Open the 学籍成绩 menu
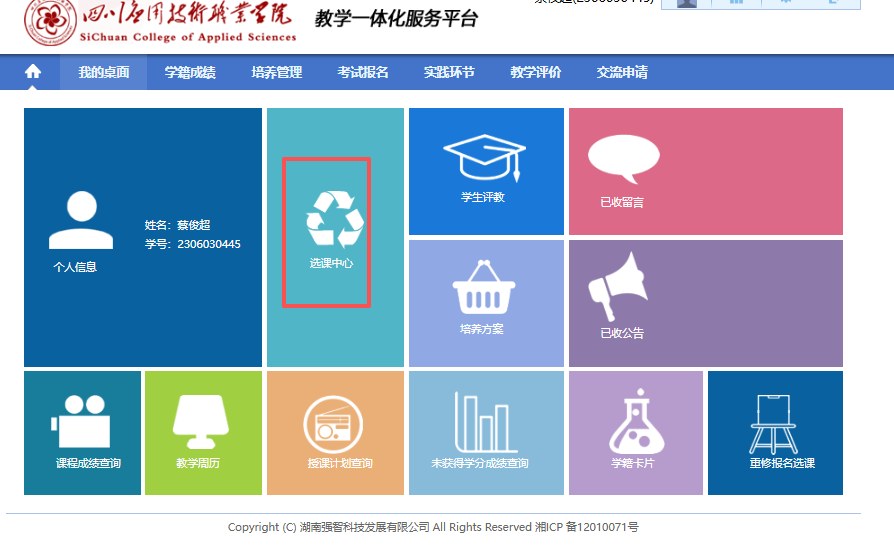The width and height of the screenshot is (894, 549). pyautogui.click(x=190, y=72)
